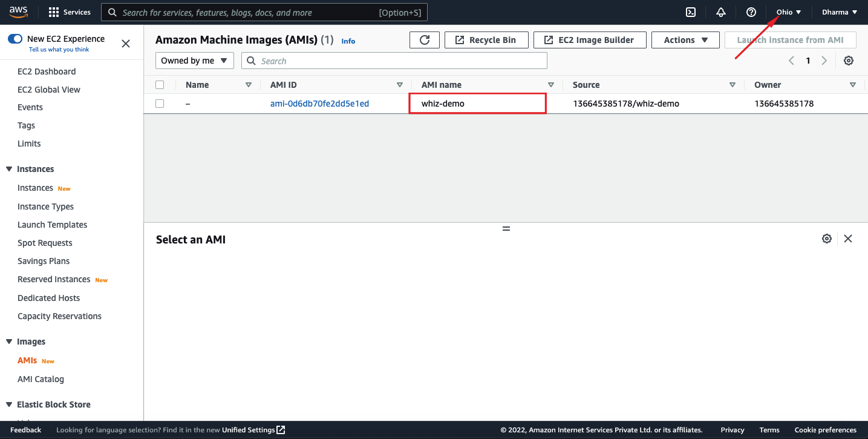Screen dimensions: 868x439
Task: Sort by AMI ID column arrow
Action: [399, 85]
